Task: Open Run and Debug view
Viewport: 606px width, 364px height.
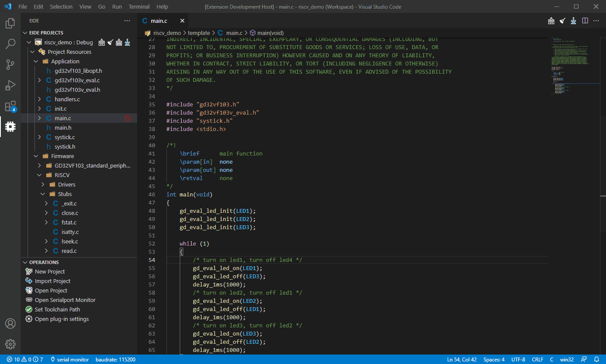Action: tap(10, 85)
